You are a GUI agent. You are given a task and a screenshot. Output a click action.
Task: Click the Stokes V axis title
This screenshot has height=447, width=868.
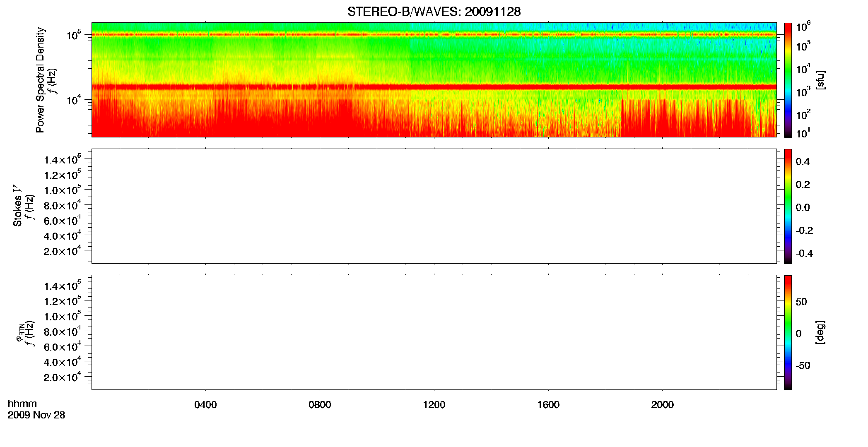coord(17,206)
